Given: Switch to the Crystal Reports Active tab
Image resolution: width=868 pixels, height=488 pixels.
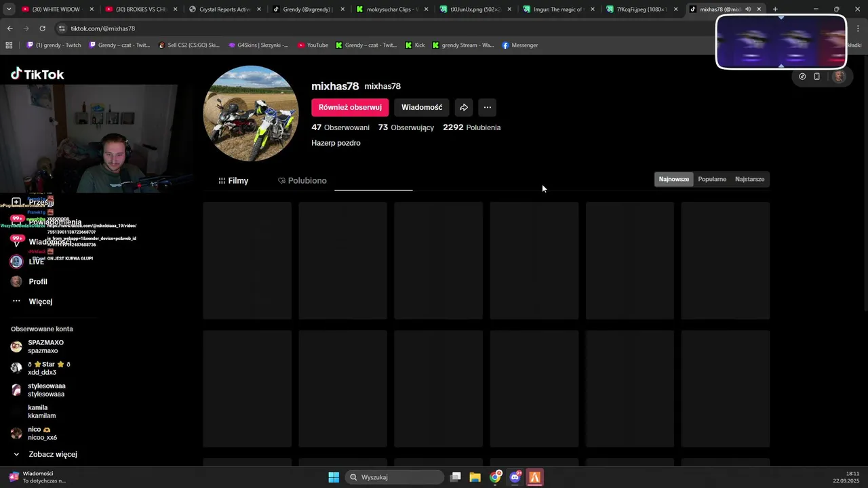Looking at the screenshot, I should point(224,9).
